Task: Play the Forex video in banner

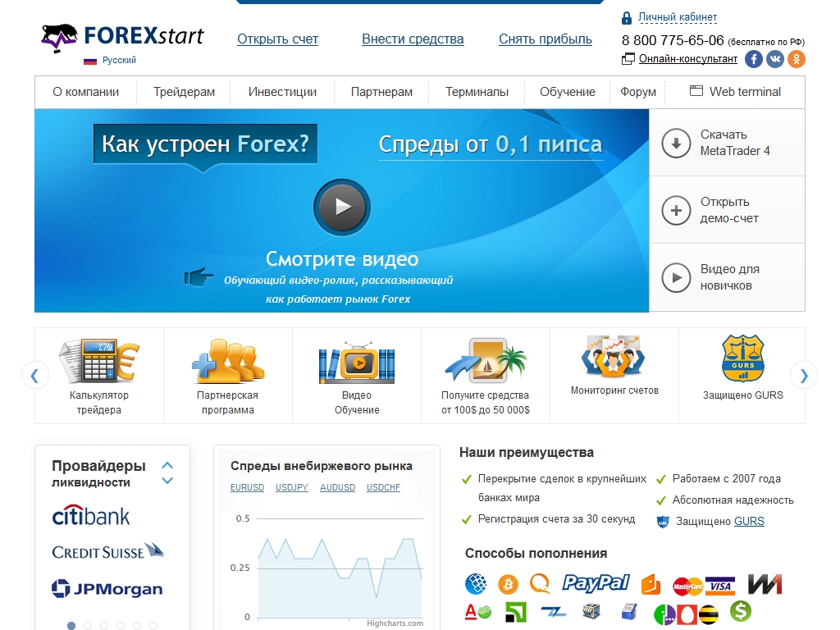Action: (342, 208)
